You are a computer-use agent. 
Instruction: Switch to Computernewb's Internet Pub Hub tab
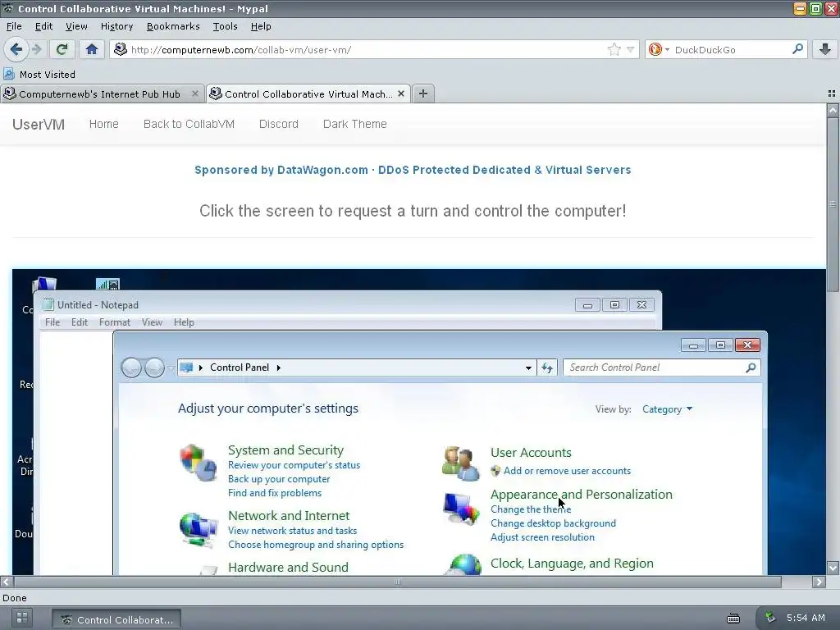(99, 94)
